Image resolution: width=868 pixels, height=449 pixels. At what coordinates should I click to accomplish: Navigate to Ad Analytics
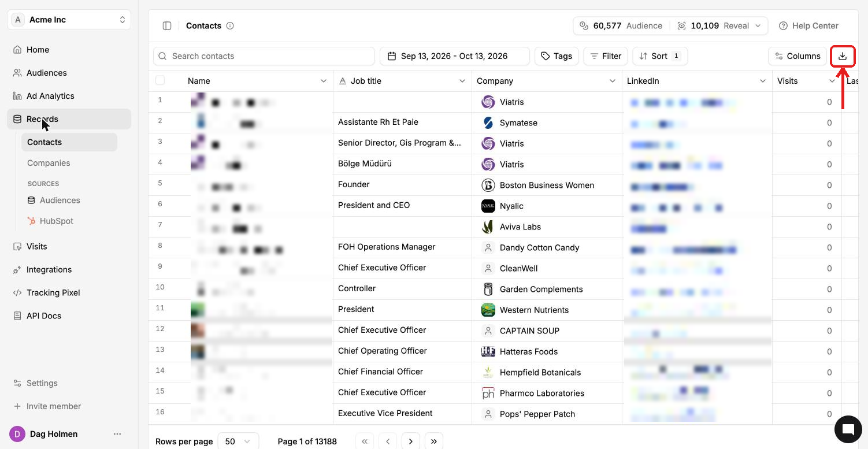[x=69, y=96]
